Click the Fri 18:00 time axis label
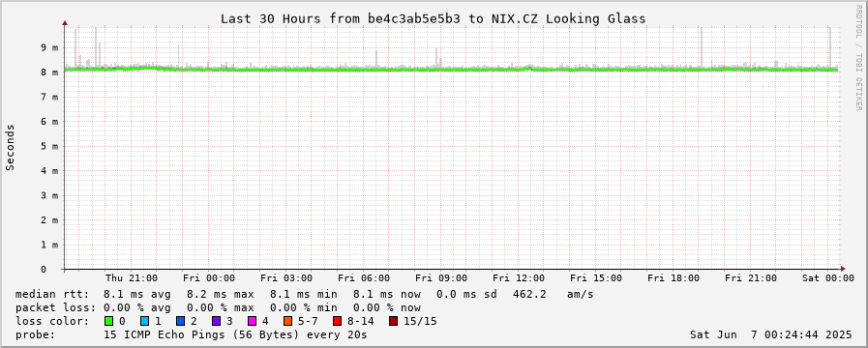This screenshot has height=348, width=868. point(673,278)
